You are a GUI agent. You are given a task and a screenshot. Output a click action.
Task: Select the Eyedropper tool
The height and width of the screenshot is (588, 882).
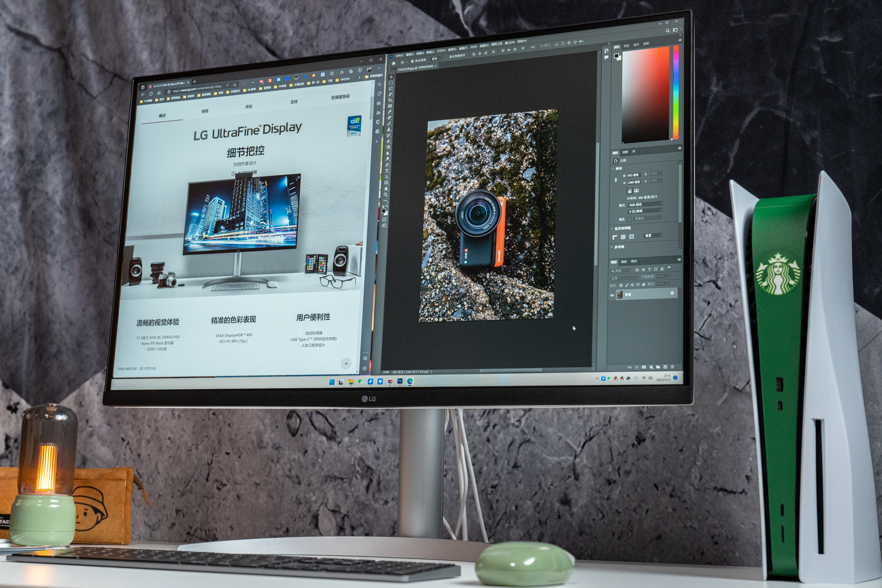click(390, 112)
